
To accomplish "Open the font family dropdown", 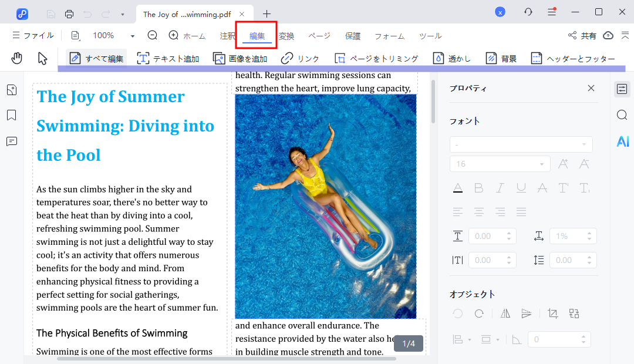I will 584,144.
